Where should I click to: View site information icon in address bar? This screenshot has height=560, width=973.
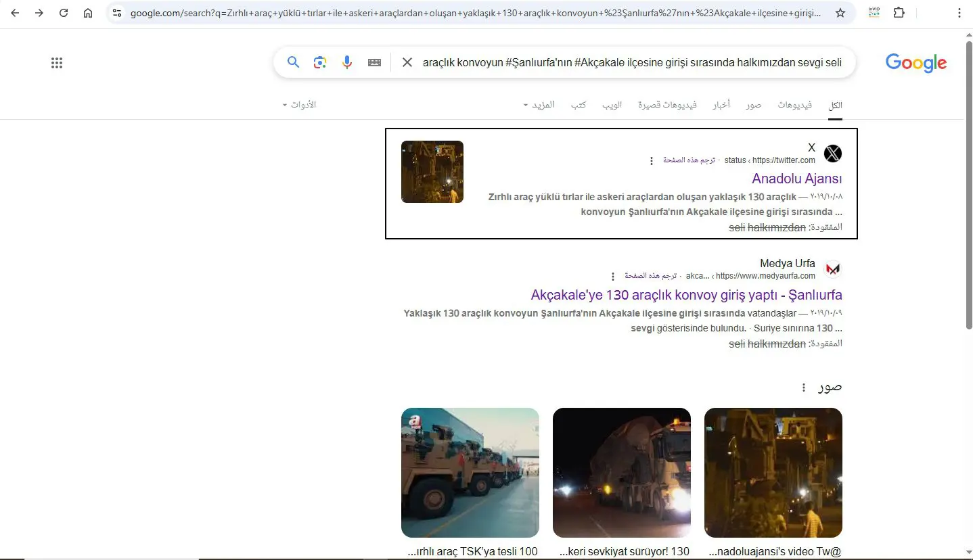(x=117, y=13)
